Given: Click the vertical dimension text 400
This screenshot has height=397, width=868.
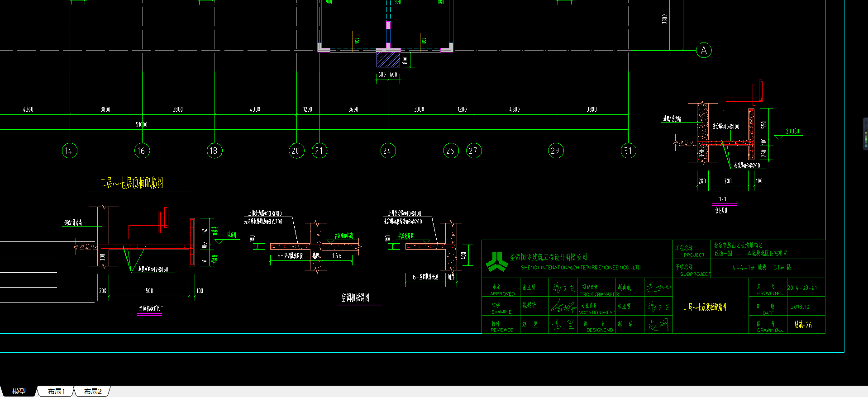Looking at the screenshot, I should [x=463, y=255].
